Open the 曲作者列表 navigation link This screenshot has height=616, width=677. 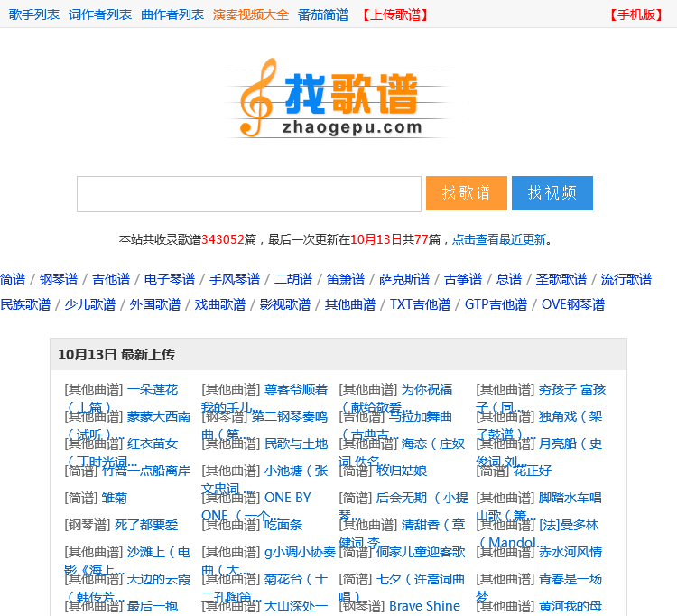click(172, 14)
